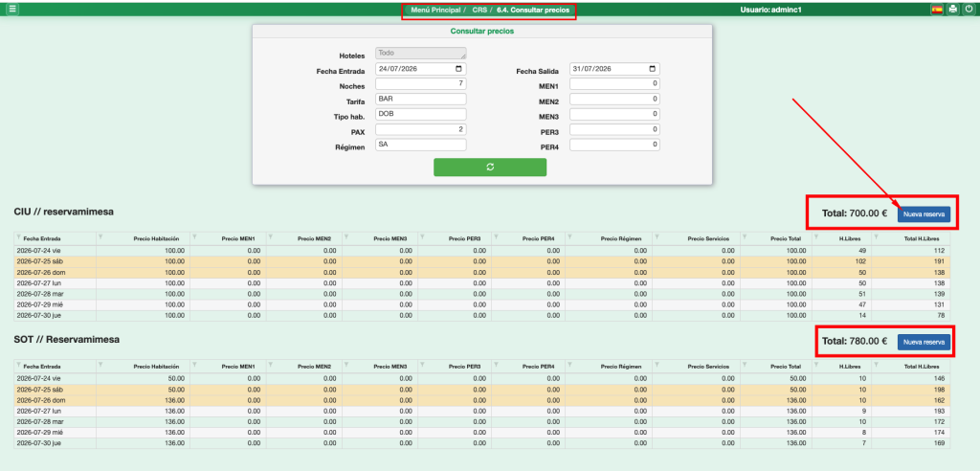Click Nueva reserva for CIU hotel
Screen dimensions: 980x471
pyautogui.click(x=924, y=213)
